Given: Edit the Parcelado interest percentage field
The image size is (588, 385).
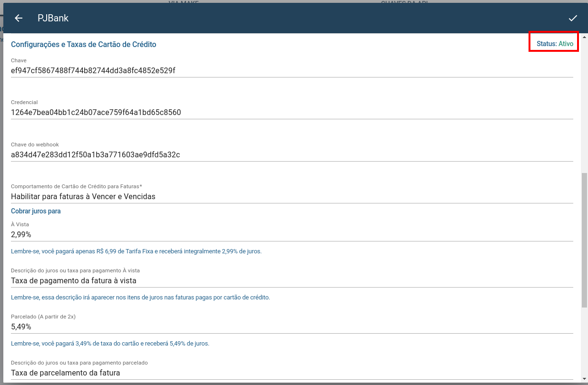Looking at the screenshot, I should tap(292, 327).
